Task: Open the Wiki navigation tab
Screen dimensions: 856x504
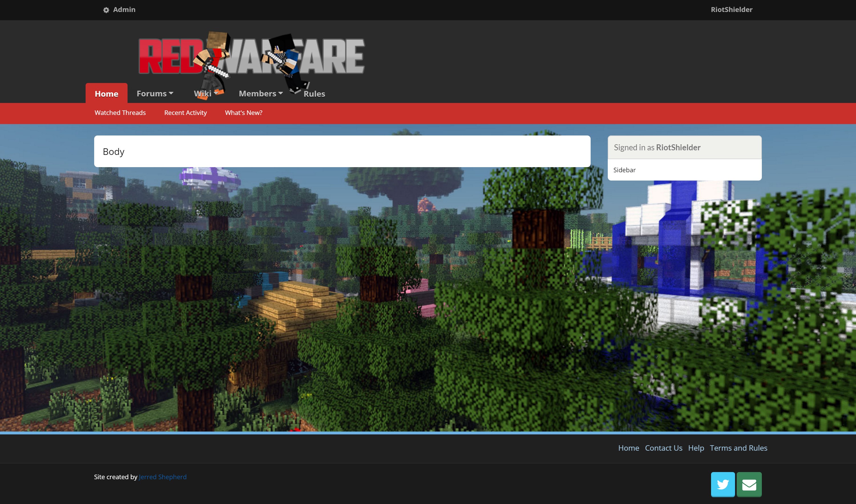Action: pyautogui.click(x=203, y=93)
